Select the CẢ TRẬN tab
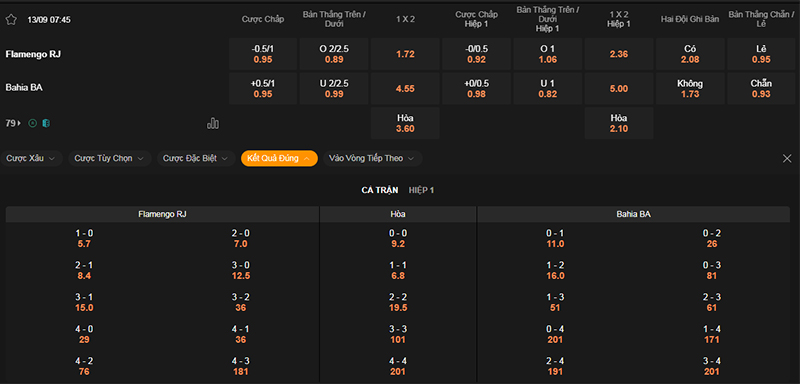The image size is (800, 384). [x=380, y=190]
